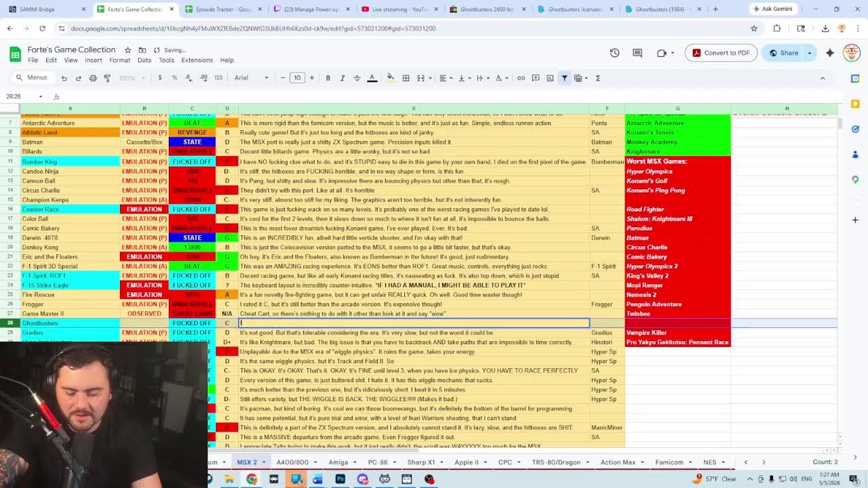Image resolution: width=868 pixels, height=488 pixels.
Task: Open the fill color picker
Action: click(x=391, y=78)
